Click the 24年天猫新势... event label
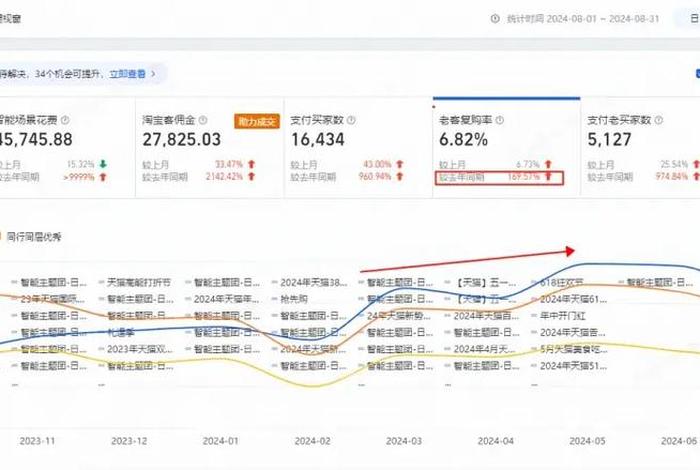Screen dimensions: 700x470 [x=399, y=316]
